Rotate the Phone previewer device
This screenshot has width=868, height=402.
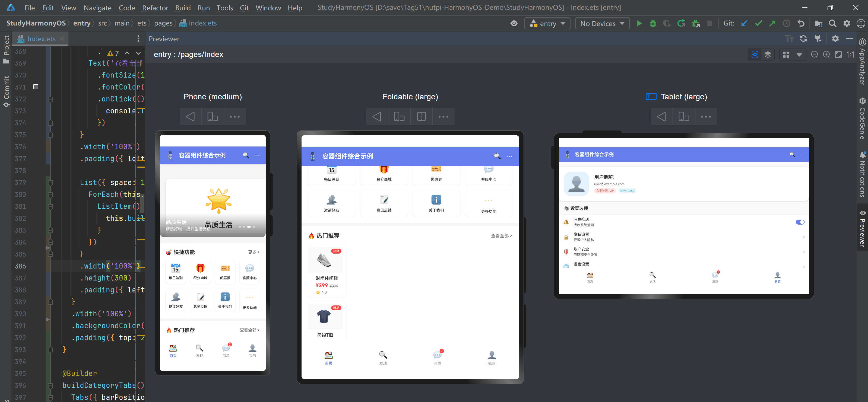[212, 116]
